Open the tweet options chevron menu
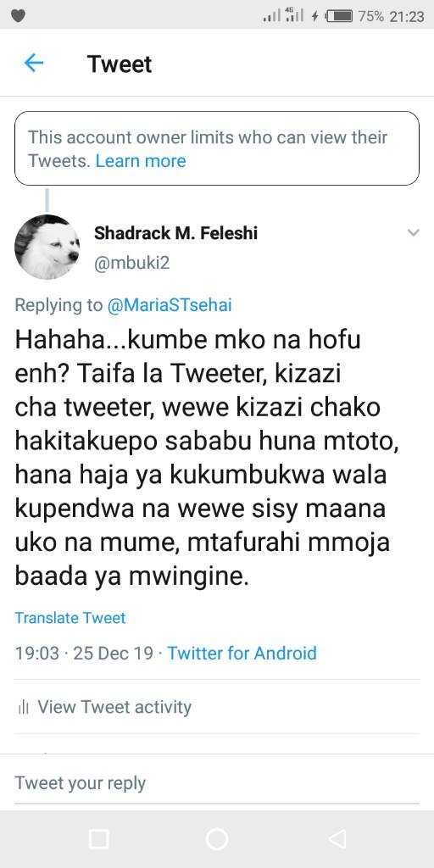Screen dimensions: 434x868 tap(414, 233)
